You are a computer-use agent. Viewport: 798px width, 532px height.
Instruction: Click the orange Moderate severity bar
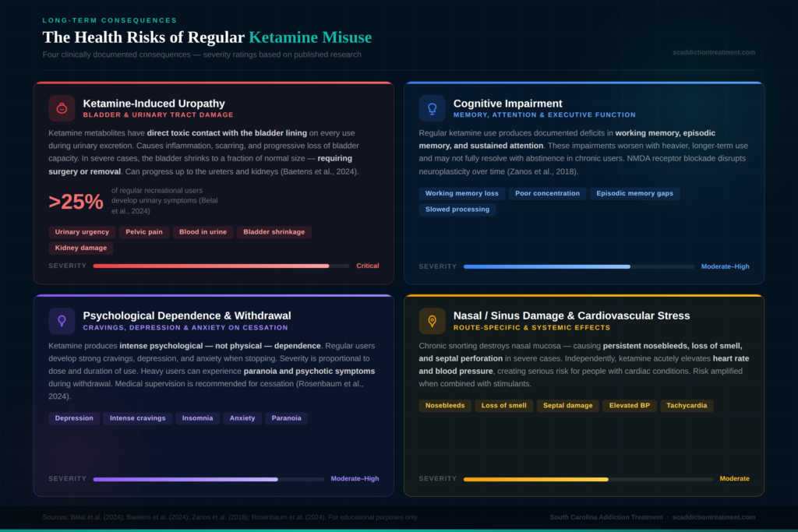[588, 479]
